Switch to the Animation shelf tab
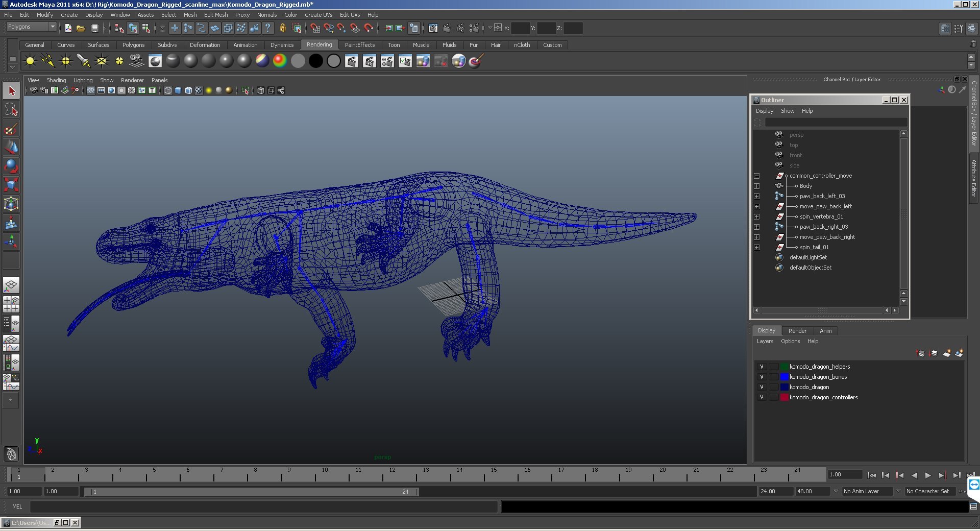Screen dimensions: 980x531 click(x=245, y=45)
